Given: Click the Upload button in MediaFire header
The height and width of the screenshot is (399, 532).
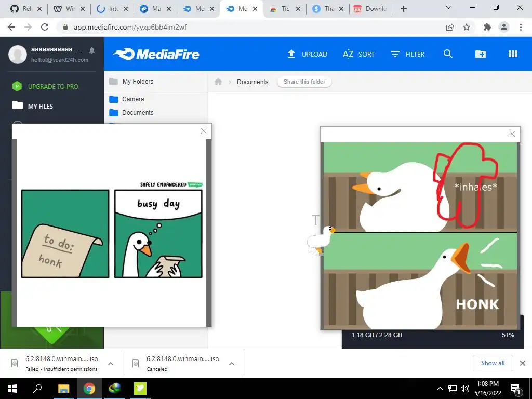Looking at the screenshot, I should [x=308, y=54].
